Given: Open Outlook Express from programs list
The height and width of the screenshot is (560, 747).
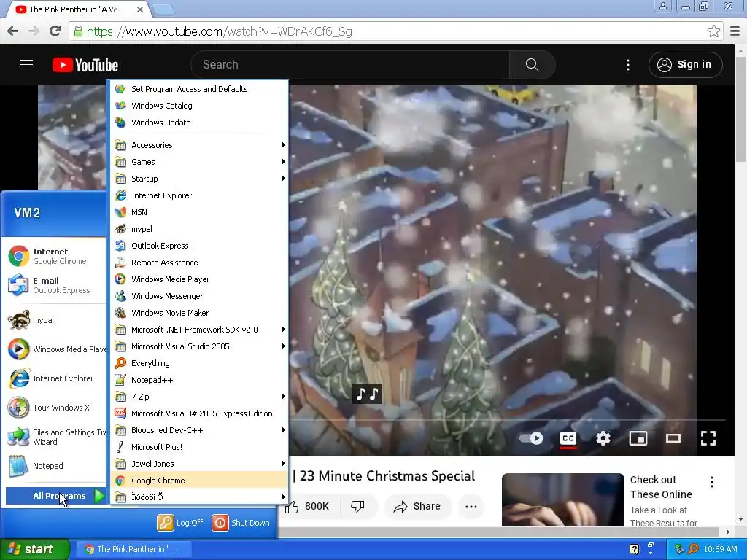Looking at the screenshot, I should pos(199,246).
